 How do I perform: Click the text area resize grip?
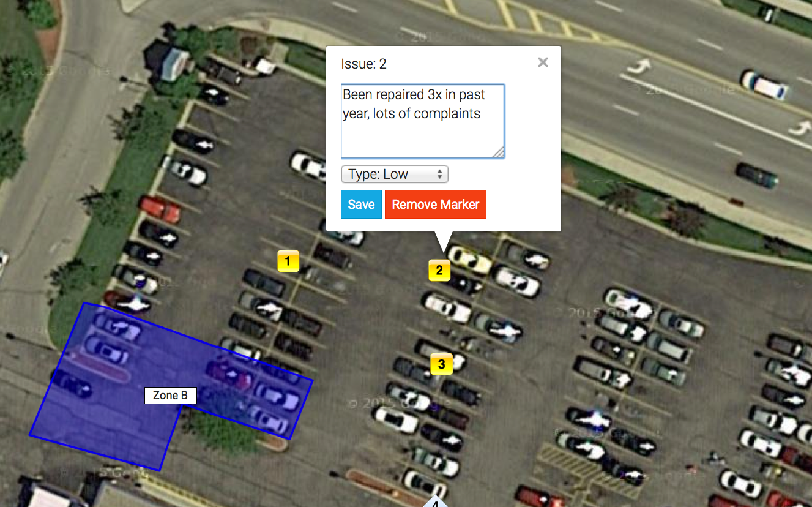(x=499, y=153)
